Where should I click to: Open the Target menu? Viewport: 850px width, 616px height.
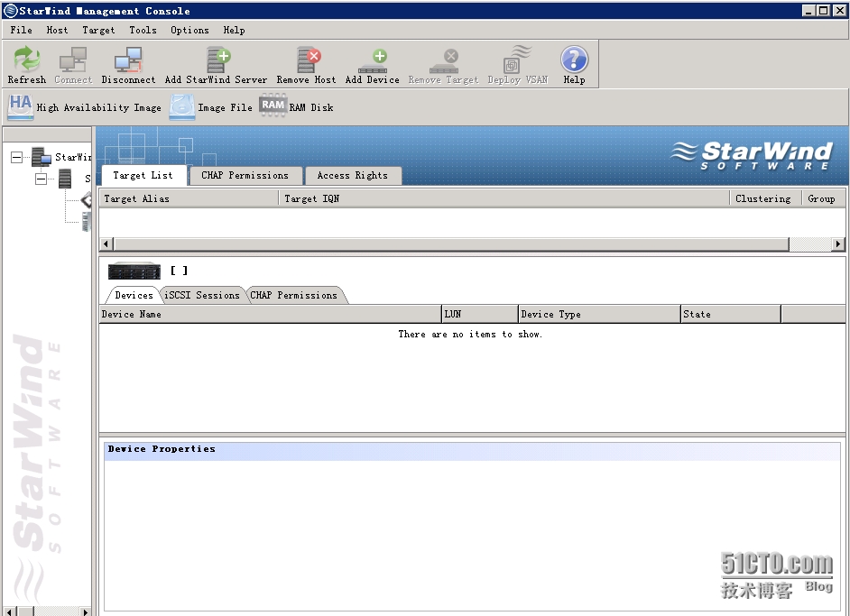(x=98, y=31)
